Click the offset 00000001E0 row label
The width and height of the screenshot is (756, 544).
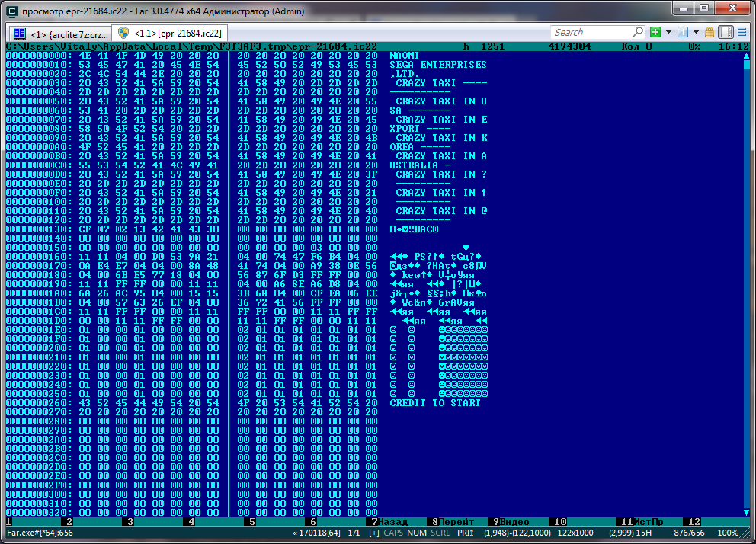(x=39, y=330)
